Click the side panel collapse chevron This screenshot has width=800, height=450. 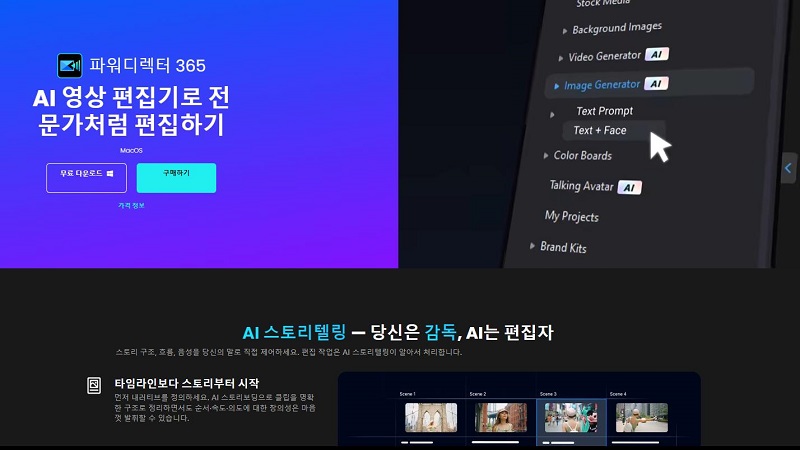(788, 168)
